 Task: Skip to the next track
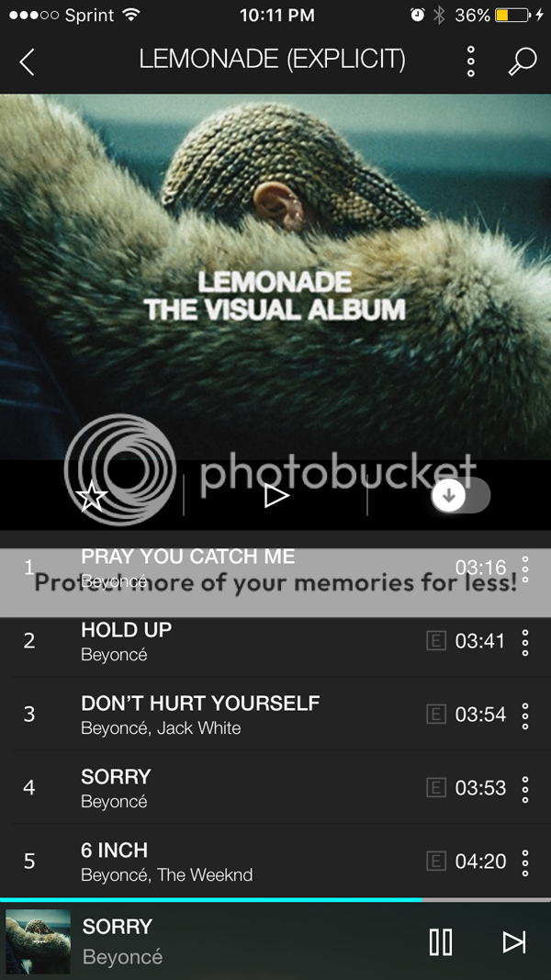514,941
